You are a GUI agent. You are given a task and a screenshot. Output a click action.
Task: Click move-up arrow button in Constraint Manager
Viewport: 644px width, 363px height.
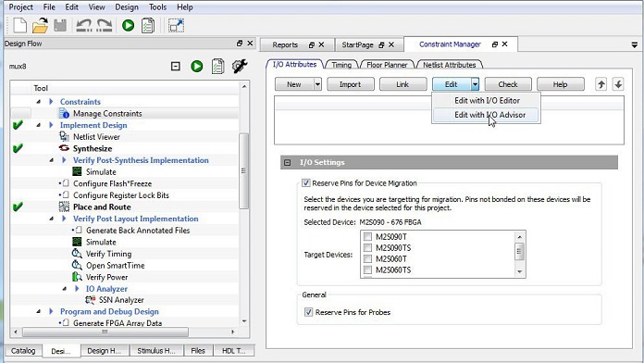click(601, 84)
